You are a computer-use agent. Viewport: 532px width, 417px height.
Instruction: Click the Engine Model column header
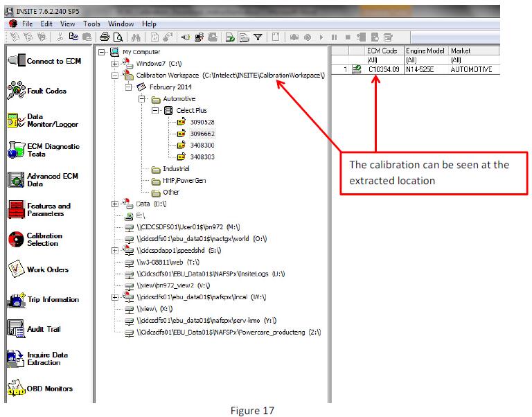(427, 51)
